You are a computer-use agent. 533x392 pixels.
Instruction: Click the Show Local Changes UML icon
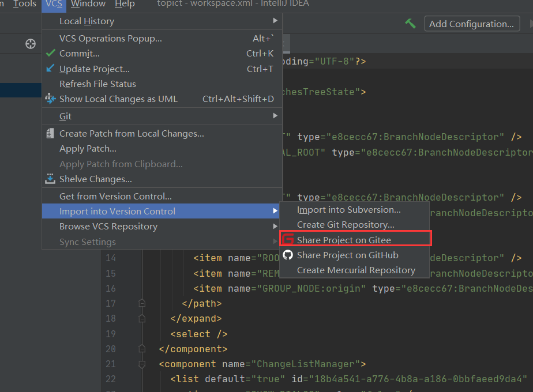50,99
